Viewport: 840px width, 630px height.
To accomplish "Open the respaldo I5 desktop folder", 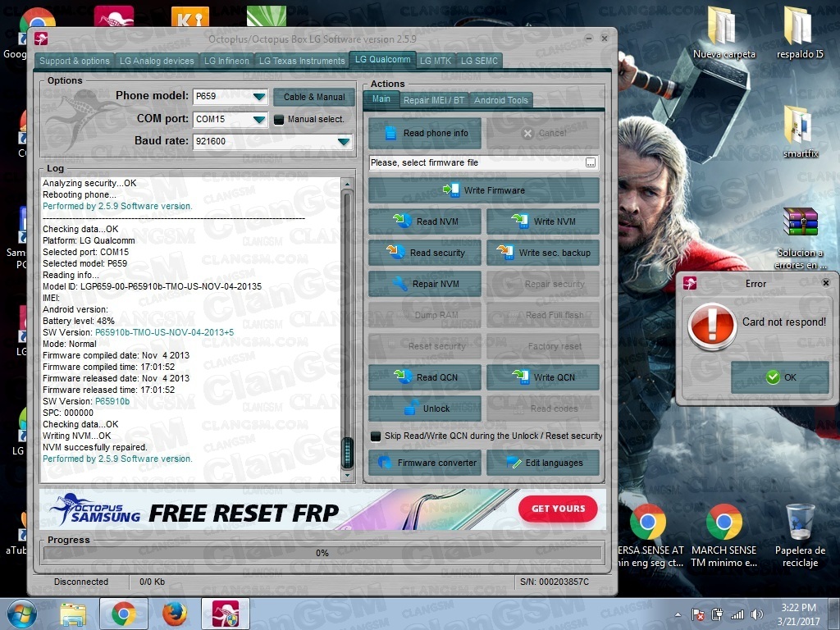I will [800, 32].
